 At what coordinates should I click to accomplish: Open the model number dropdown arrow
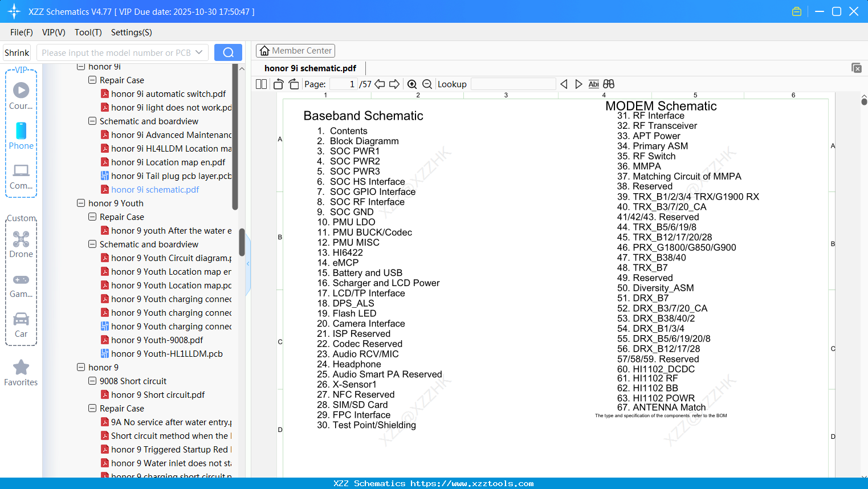[199, 52]
